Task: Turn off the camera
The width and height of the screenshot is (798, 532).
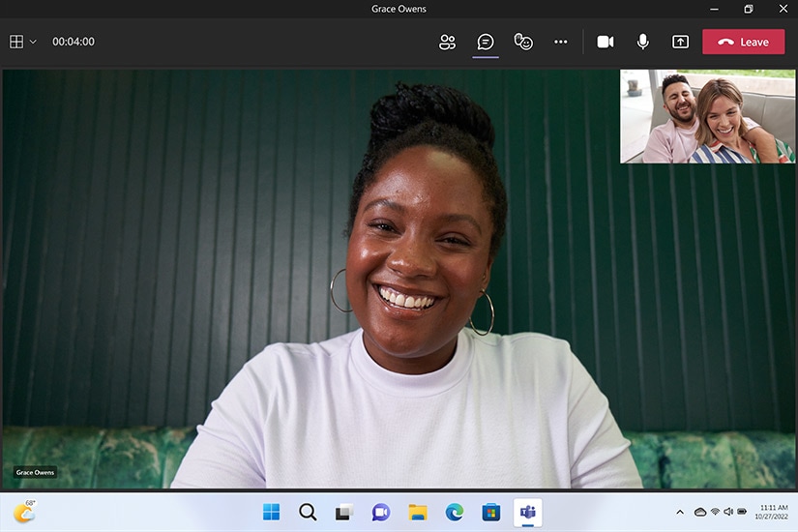Action: click(606, 42)
